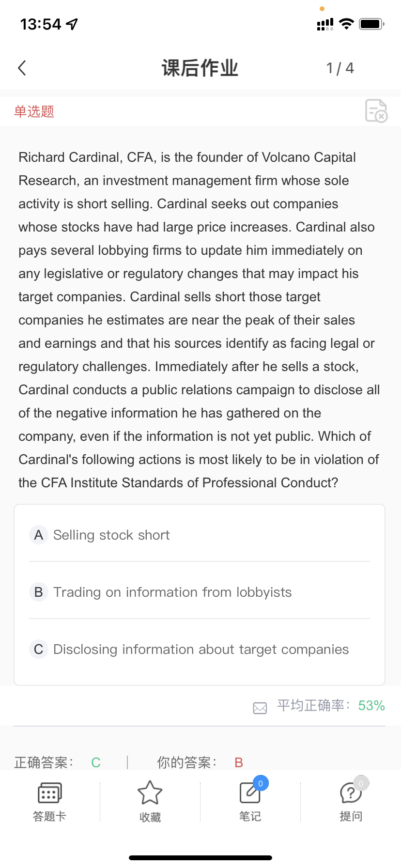Tap the 53% average accuracy value
Screen dimensions: 401x868
(x=371, y=706)
